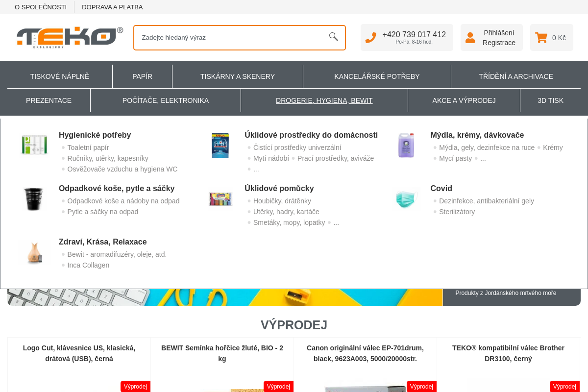The height and width of the screenshot is (392, 588).
Task: Select Sterilizátory subcategory
Action: click(x=457, y=212)
